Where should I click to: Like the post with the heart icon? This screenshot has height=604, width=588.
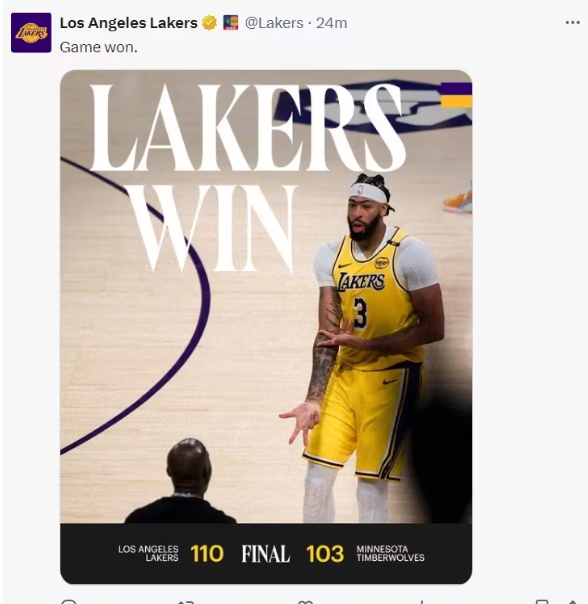coord(306,602)
